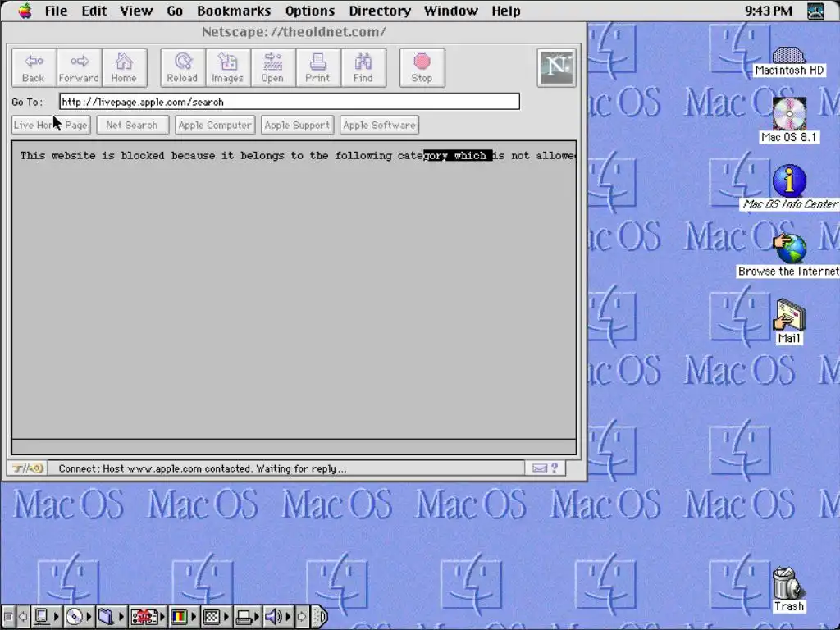Viewport: 840px width, 630px height.
Task: Click the Netscape window title bar
Action: coord(294,32)
